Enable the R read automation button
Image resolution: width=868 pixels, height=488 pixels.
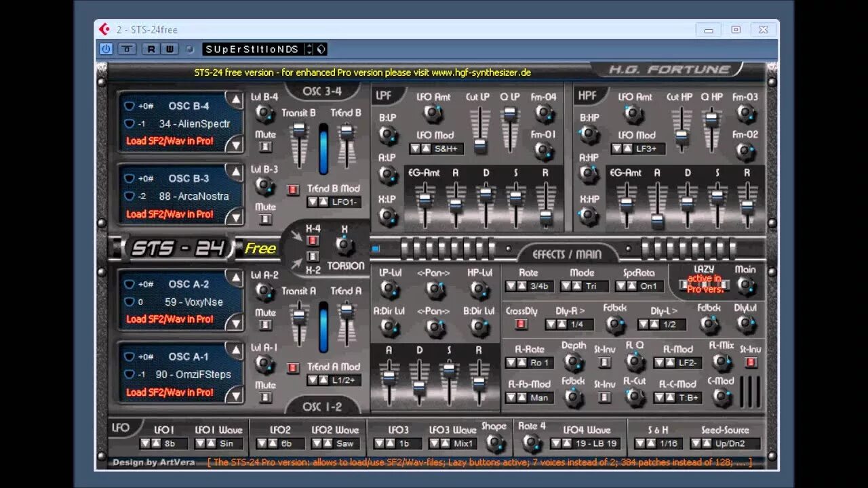pyautogui.click(x=151, y=49)
